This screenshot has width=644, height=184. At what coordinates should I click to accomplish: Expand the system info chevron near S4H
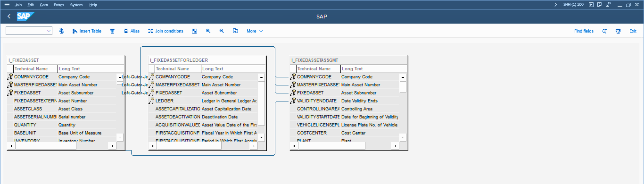(x=555, y=4)
